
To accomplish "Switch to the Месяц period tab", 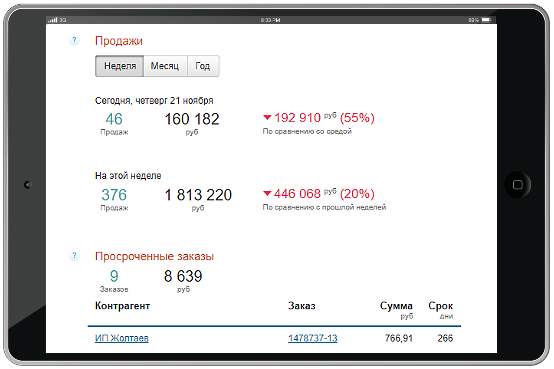I will click(x=165, y=66).
